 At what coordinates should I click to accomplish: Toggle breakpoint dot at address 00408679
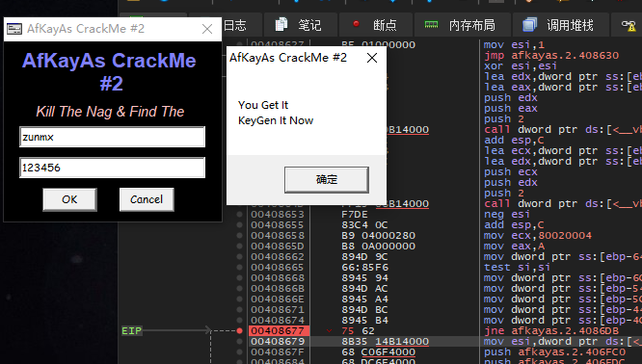[x=239, y=342]
